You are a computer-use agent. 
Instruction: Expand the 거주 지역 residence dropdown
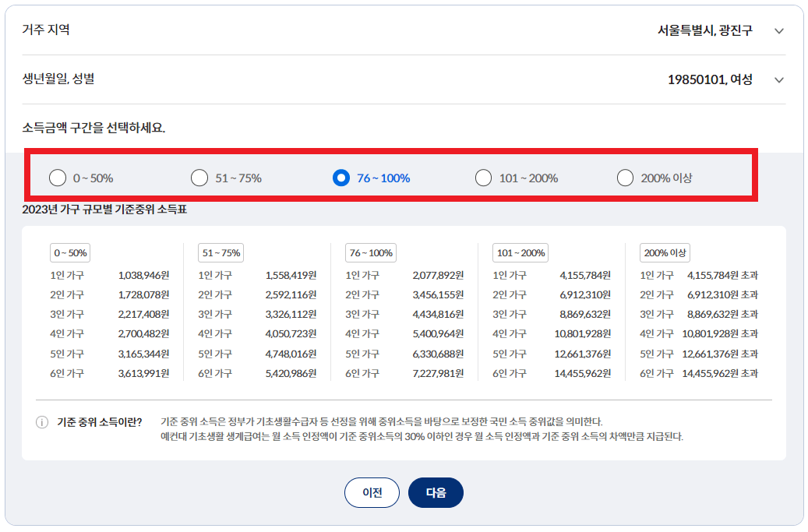[x=778, y=31]
